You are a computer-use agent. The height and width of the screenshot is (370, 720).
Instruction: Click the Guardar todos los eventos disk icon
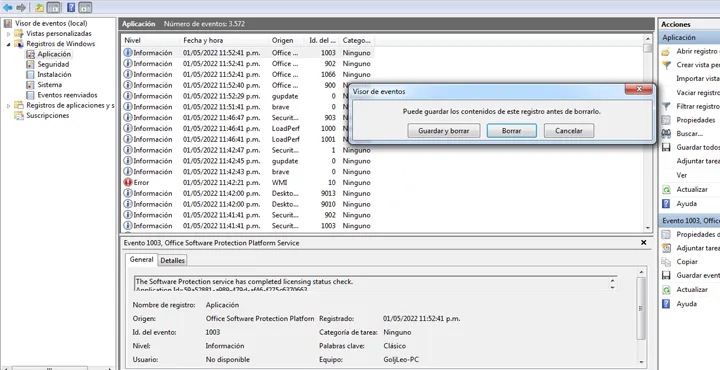666,148
